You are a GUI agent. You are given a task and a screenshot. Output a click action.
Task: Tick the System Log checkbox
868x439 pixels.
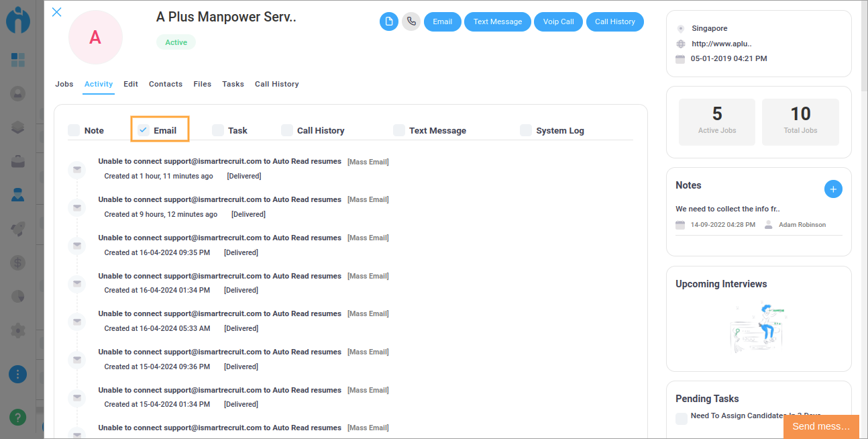point(526,130)
